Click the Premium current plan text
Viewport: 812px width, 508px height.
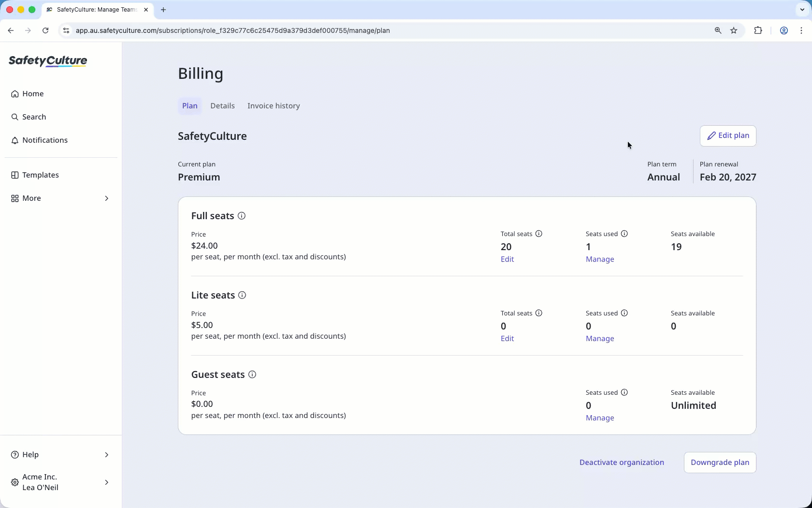coord(199,177)
